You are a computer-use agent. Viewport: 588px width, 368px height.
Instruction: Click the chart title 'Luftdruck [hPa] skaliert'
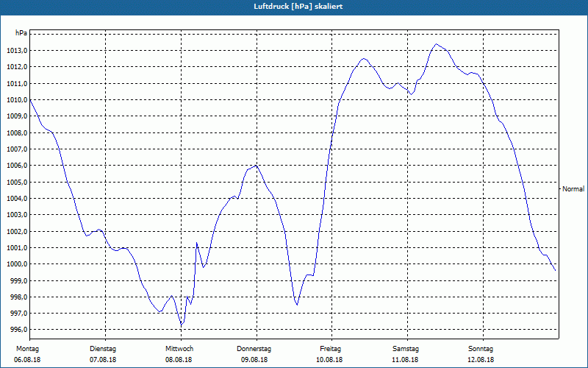[298, 7]
